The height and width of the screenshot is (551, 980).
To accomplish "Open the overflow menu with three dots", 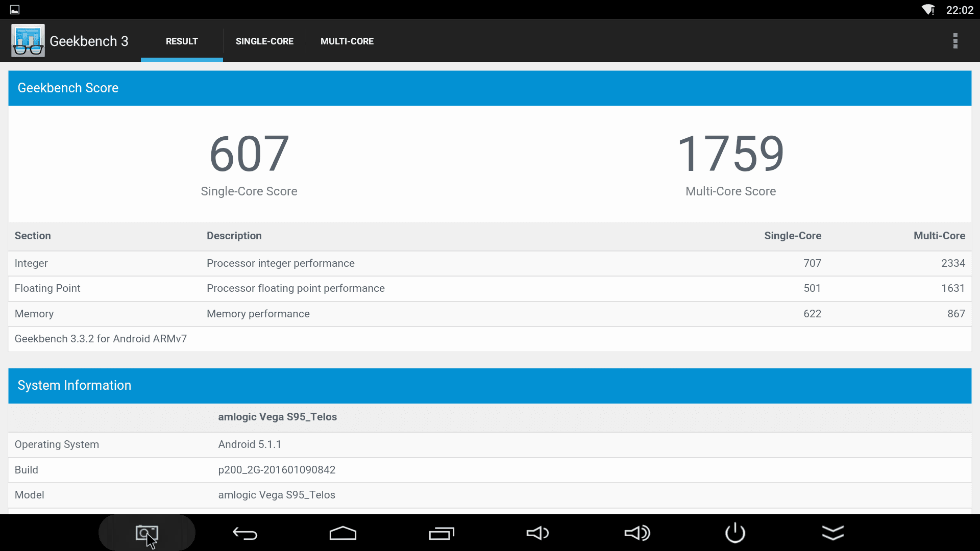I will point(955,41).
